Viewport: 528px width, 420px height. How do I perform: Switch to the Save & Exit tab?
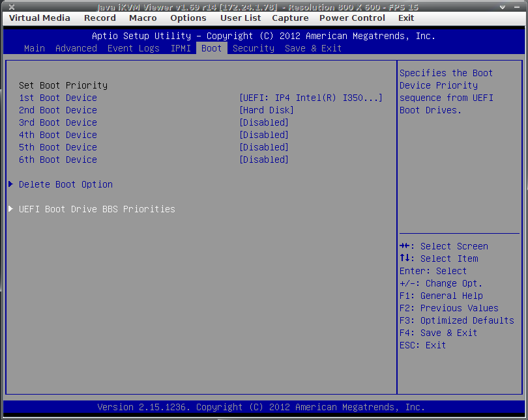313,48
